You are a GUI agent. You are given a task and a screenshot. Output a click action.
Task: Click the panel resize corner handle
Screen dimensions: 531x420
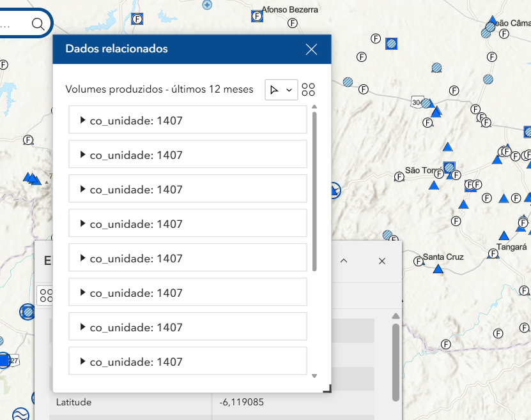(x=327, y=388)
